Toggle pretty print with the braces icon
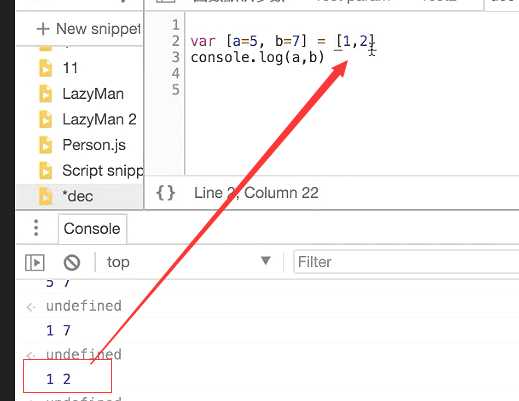The height and width of the screenshot is (401, 519). coord(166,193)
